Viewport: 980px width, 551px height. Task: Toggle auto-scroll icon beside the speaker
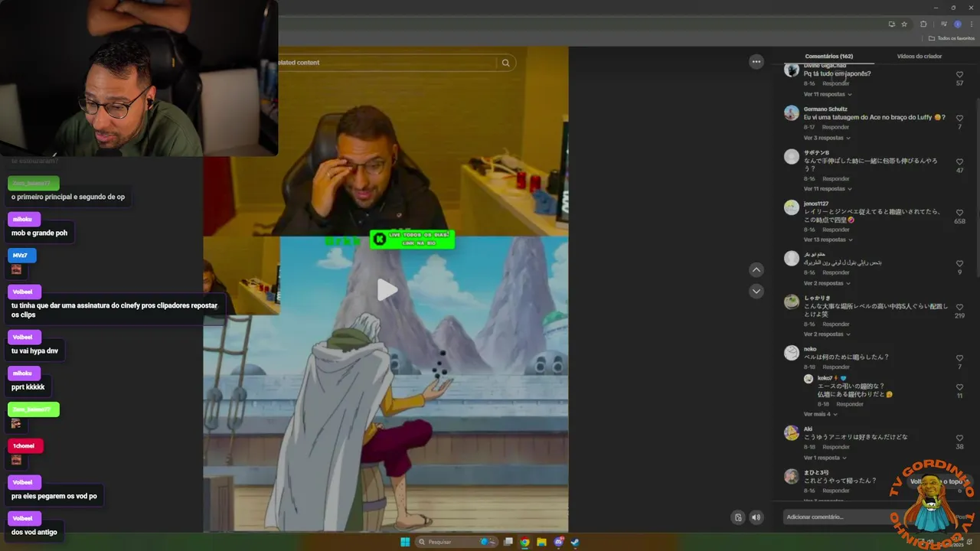tap(737, 517)
